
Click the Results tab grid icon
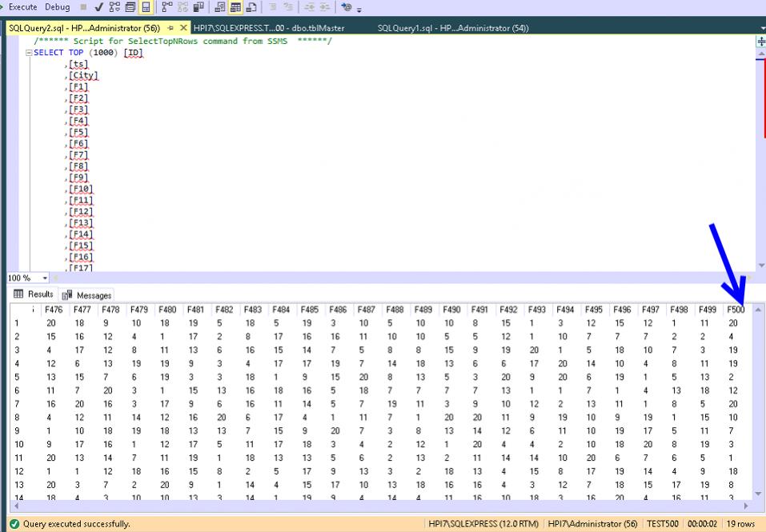click(18, 294)
